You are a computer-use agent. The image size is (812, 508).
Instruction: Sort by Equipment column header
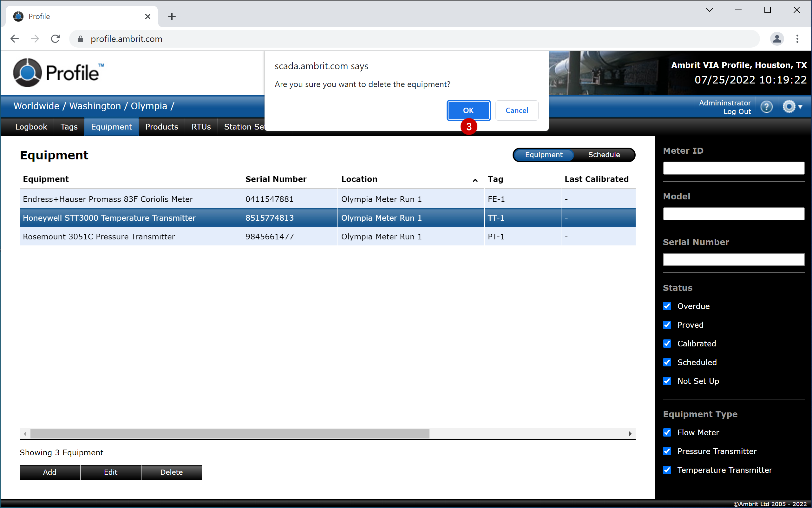(x=46, y=179)
